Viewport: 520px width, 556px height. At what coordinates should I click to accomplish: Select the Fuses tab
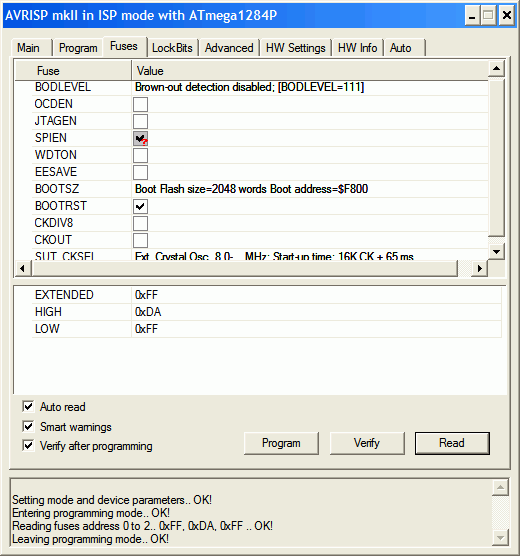(124, 46)
